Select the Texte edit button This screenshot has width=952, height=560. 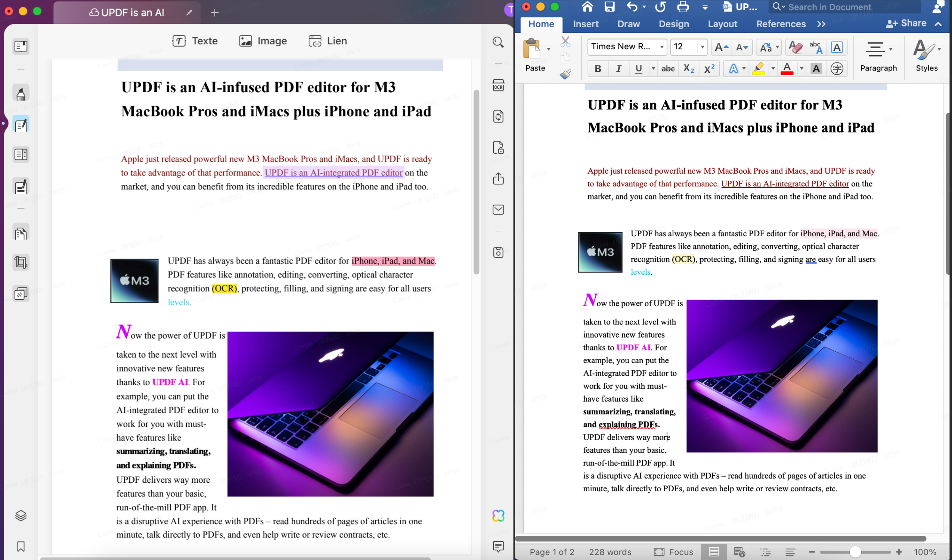coord(195,41)
